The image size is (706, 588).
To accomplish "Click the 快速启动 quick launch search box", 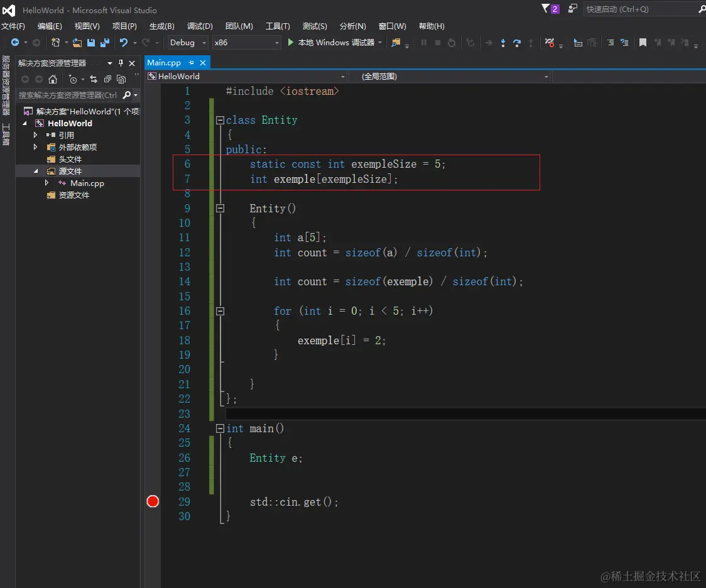I will [644, 9].
